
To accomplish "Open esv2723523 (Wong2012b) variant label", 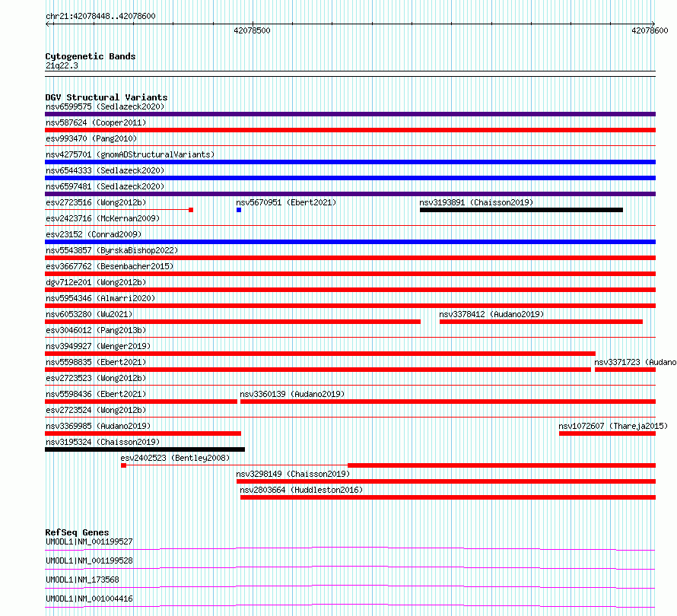I will [x=96, y=378].
